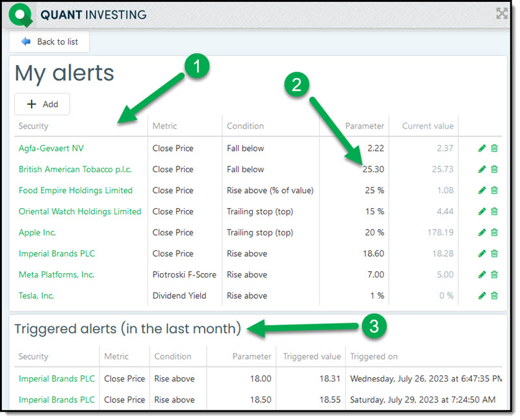Delete the Apple Inc. alert
Screen dimensions: 520x420
tap(494, 233)
